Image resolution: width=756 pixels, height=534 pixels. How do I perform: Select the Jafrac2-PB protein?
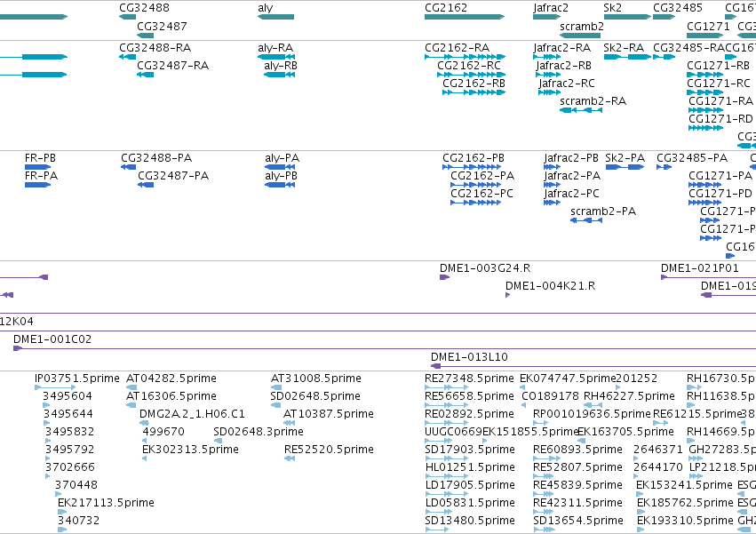click(x=552, y=167)
